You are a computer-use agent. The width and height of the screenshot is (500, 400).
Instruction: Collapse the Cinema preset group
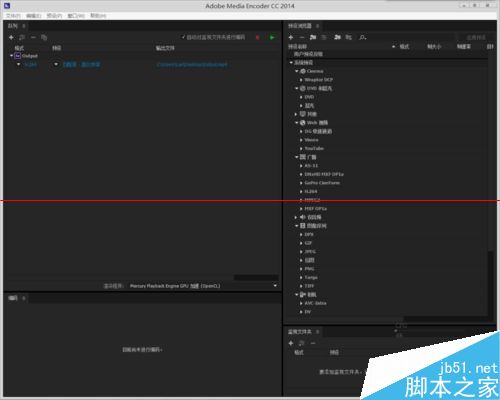(296, 71)
